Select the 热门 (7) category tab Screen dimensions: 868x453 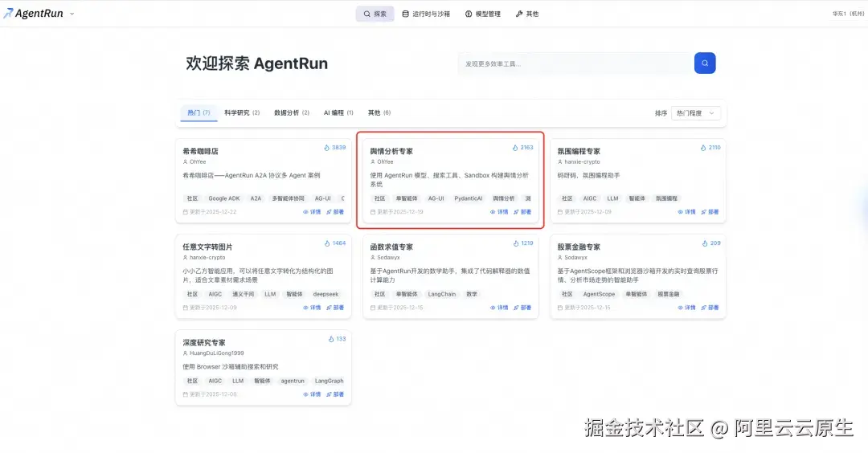[199, 112]
